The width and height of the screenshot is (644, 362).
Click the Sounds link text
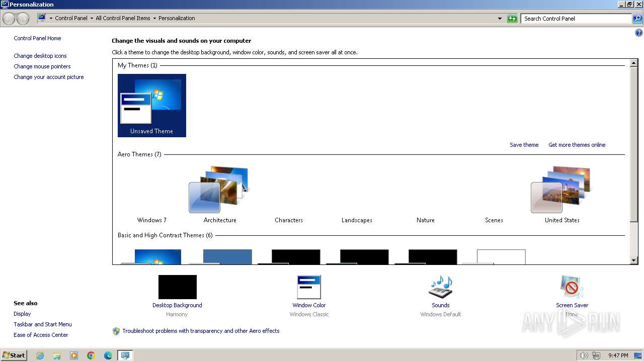click(441, 305)
